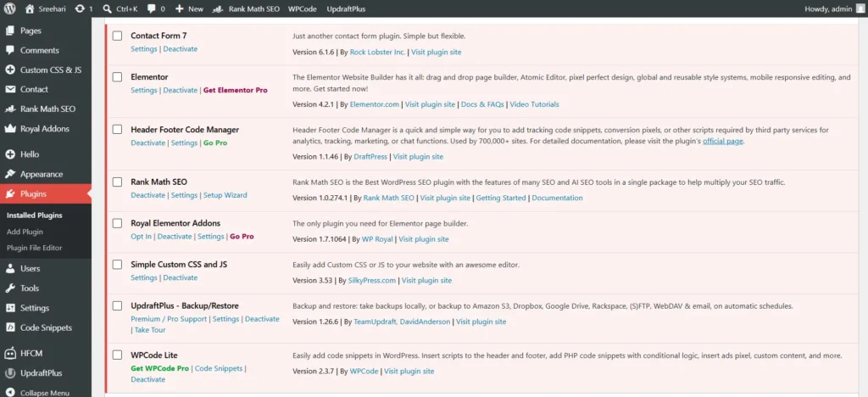Open the Rock Lobster Inc. author link
Image resolution: width=868 pixels, height=397 pixels.
pyautogui.click(x=378, y=52)
